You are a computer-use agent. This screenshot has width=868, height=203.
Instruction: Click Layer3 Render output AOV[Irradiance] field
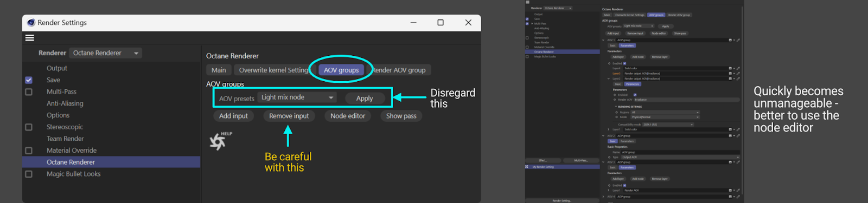pos(676,74)
